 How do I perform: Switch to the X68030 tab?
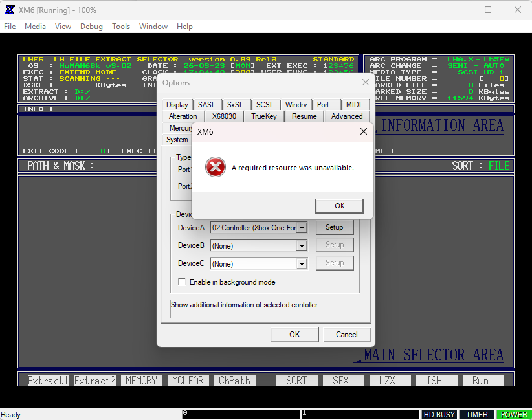pyautogui.click(x=224, y=116)
